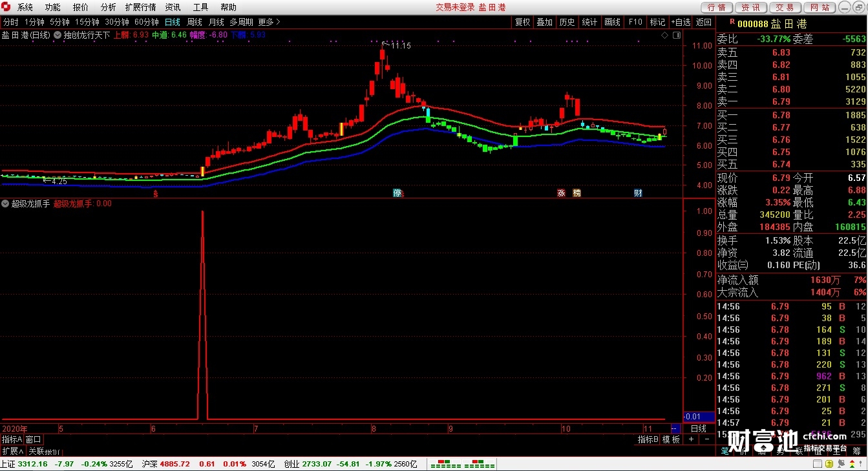Open the 关联报价 tab

point(43,451)
